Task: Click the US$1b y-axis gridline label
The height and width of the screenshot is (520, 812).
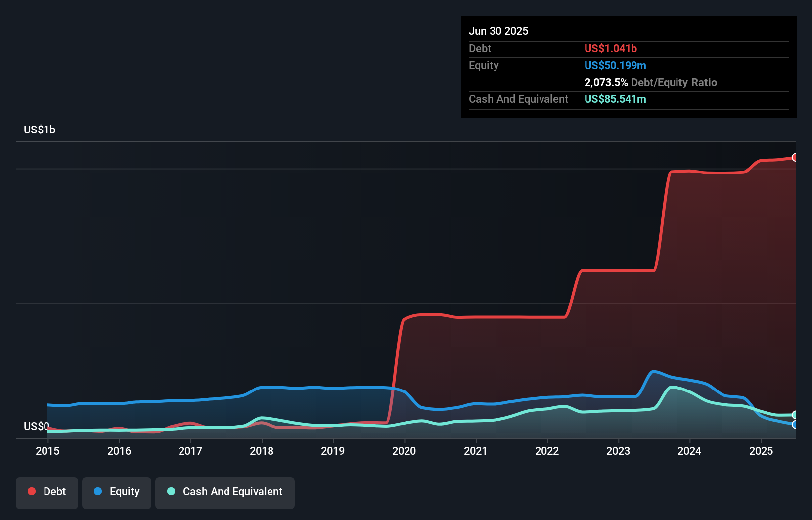Action: click(x=40, y=130)
